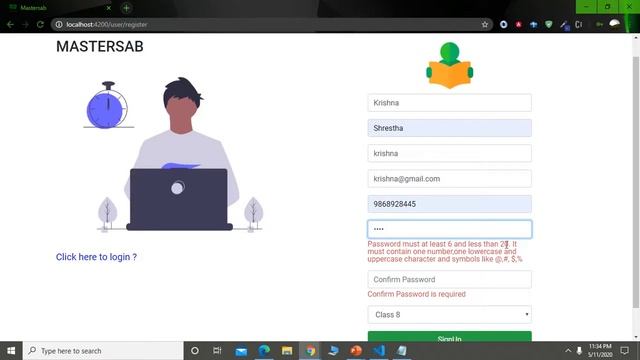Click the page vertical scrollbar
The image size is (640, 360).
[636, 182]
